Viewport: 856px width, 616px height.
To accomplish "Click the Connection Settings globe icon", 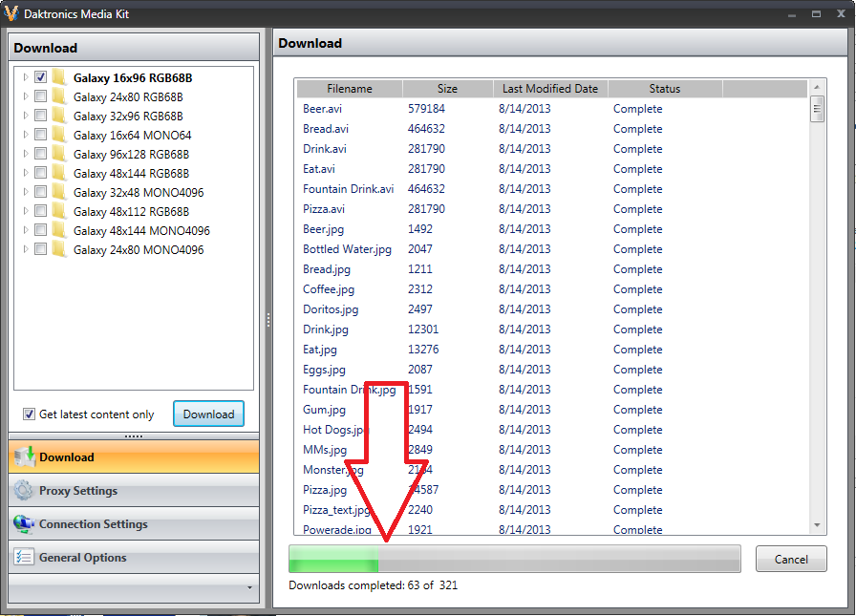I will point(24,524).
